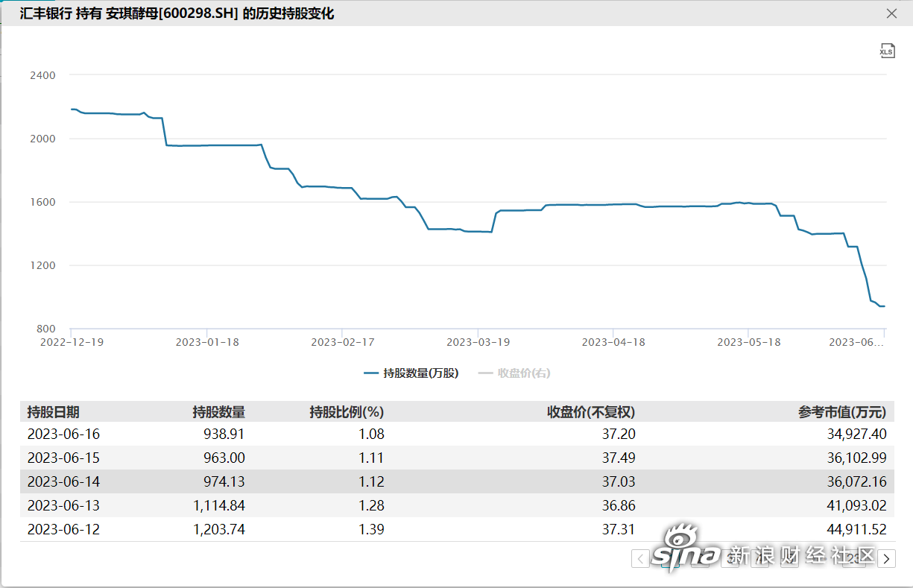
Task: Click the 800 y-axis label
Action: tap(45, 329)
